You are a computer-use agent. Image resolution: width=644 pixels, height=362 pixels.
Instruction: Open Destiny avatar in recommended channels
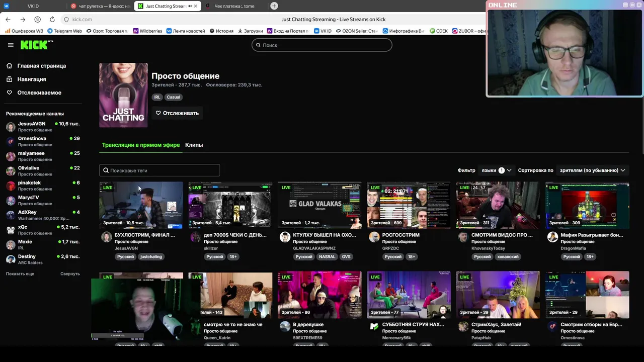coord(11,259)
